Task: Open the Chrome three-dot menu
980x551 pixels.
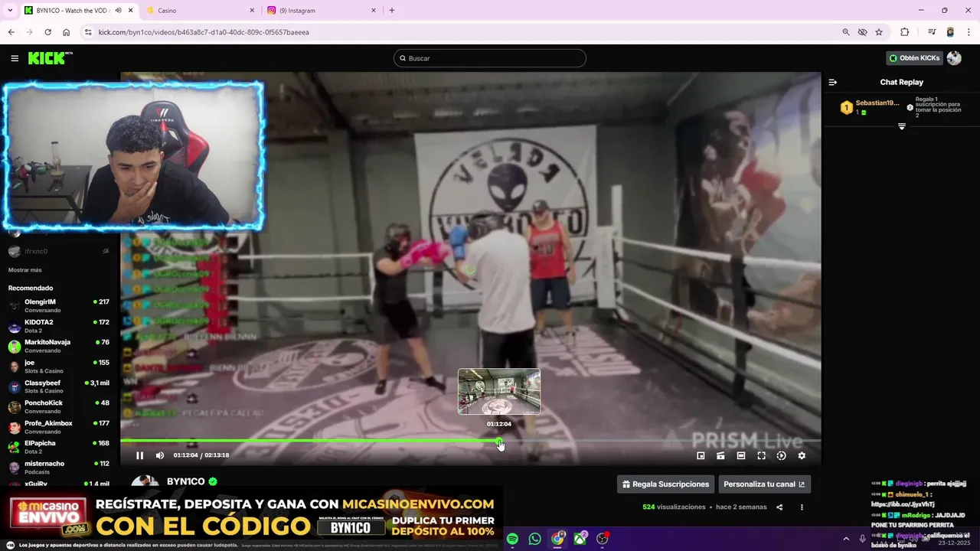Action: [969, 32]
